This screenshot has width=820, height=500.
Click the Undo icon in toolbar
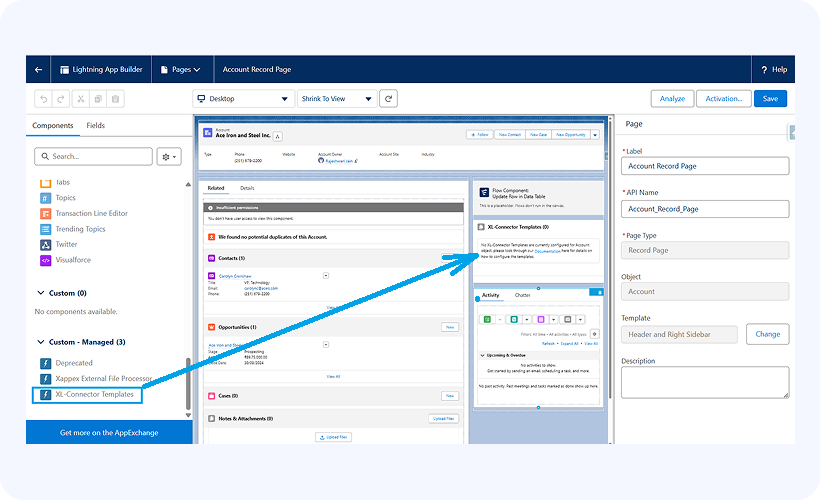43,99
